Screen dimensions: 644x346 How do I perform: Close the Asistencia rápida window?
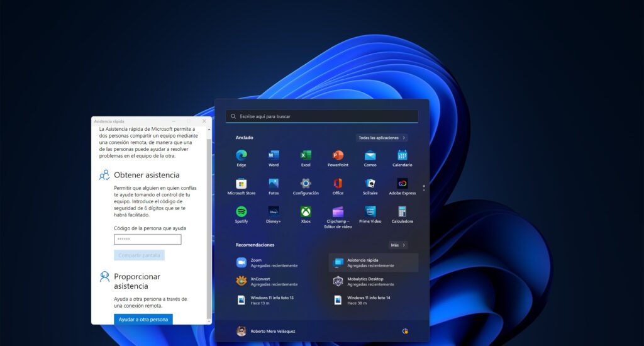click(204, 121)
